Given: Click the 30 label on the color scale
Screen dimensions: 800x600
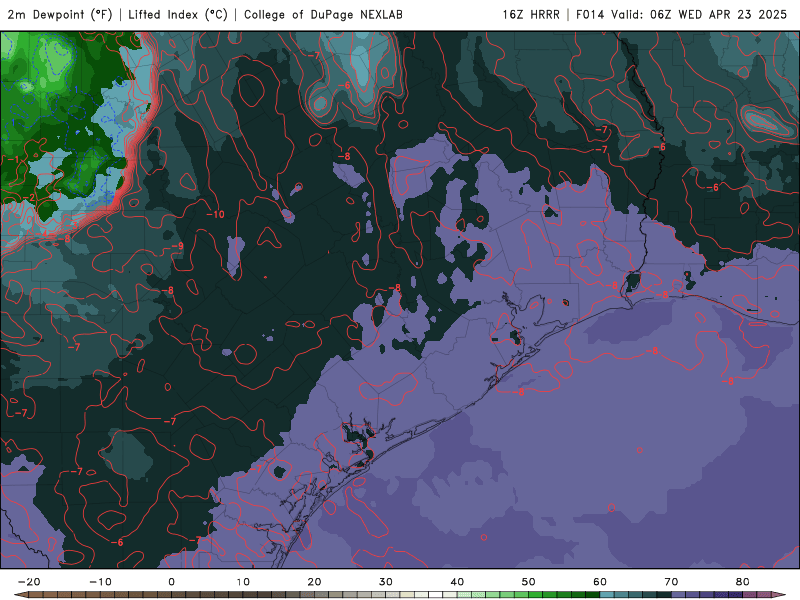Looking at the screenshot, I should click(386, 582).
